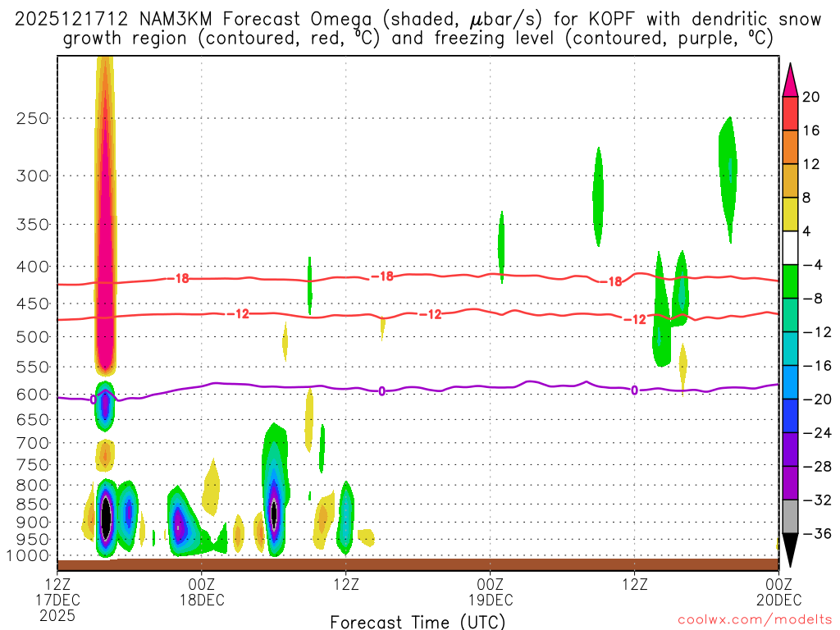This screenshot has height=630, width=840.
Task: Click the gray color segment between -32 and -36
Action: click(x=790, y=517)
